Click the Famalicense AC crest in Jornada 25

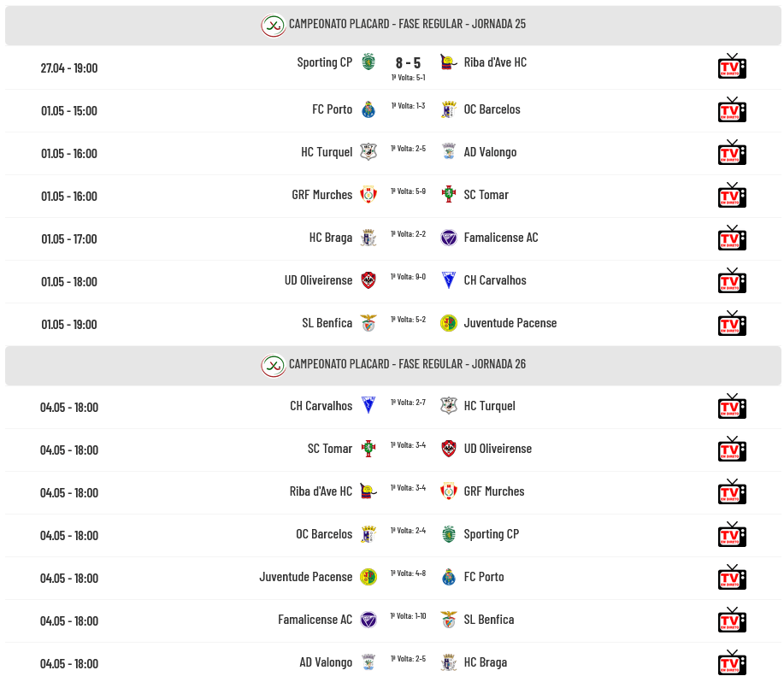coord(449,238)
